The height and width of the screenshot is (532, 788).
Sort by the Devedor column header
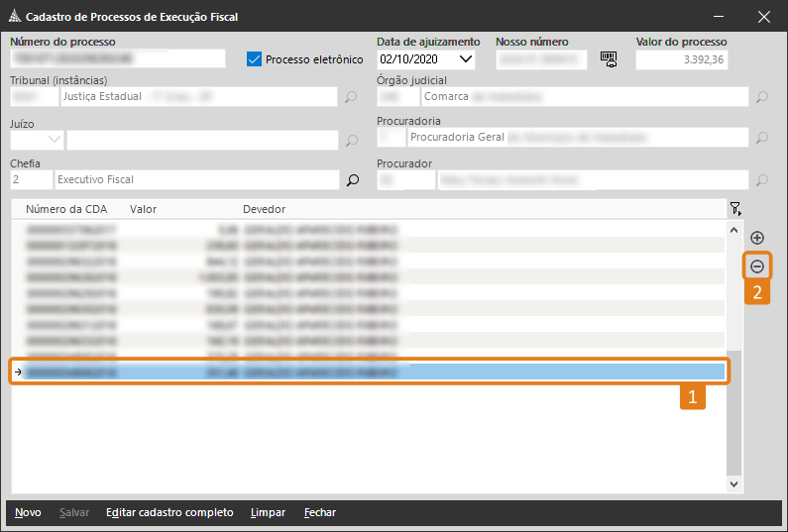(265, 209)
